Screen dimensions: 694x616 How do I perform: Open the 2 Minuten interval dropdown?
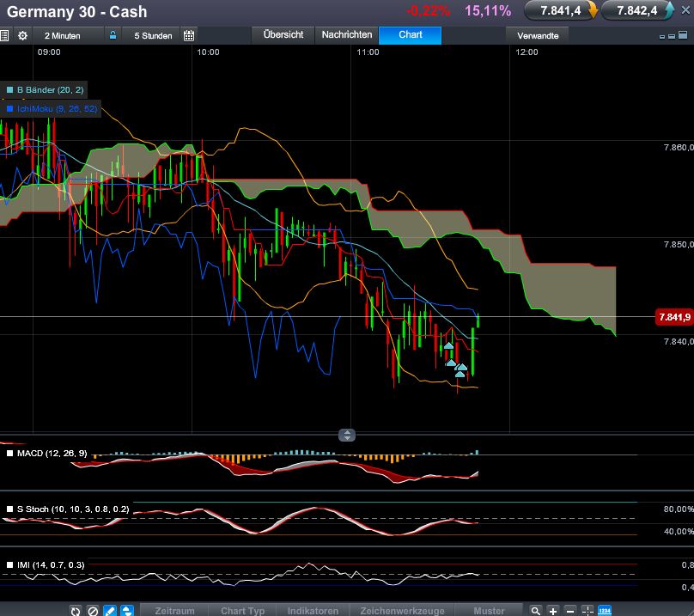coord(63,35)
